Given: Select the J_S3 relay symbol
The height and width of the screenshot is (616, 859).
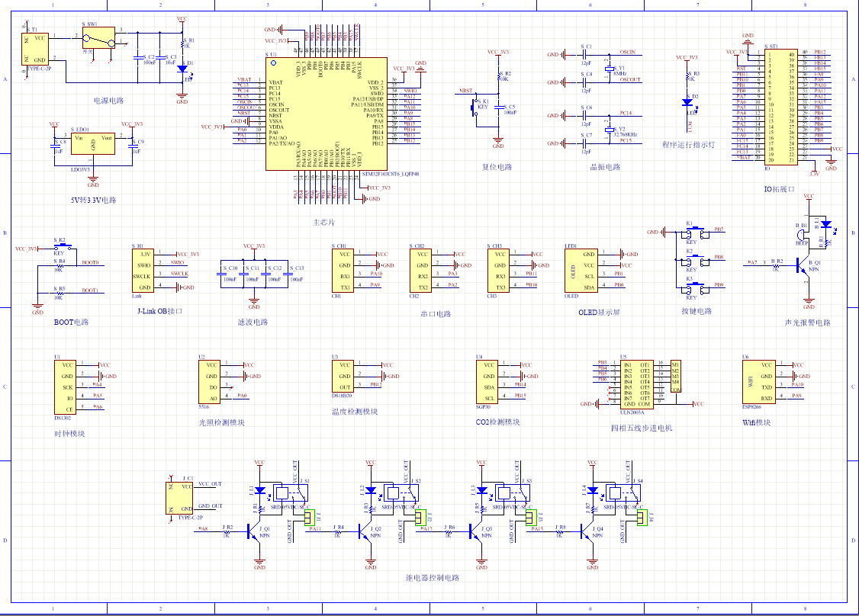Looking at the screenshot, I should tap(514, 492).
